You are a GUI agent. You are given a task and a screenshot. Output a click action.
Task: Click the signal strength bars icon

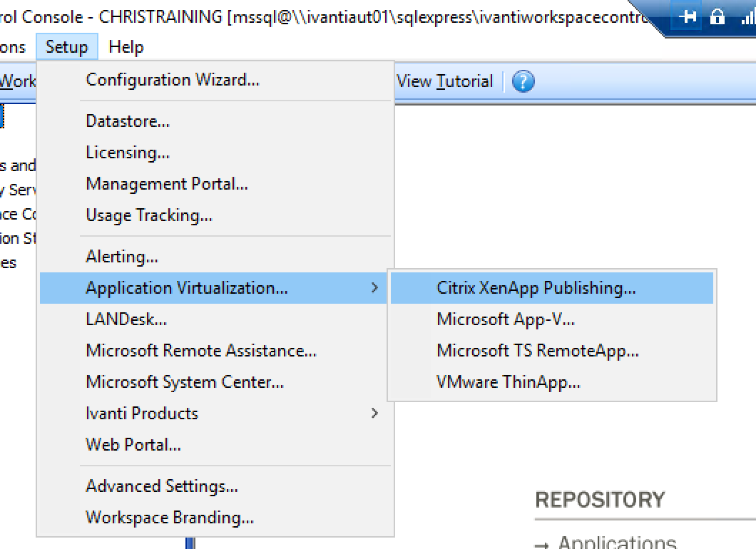point(747,17)
